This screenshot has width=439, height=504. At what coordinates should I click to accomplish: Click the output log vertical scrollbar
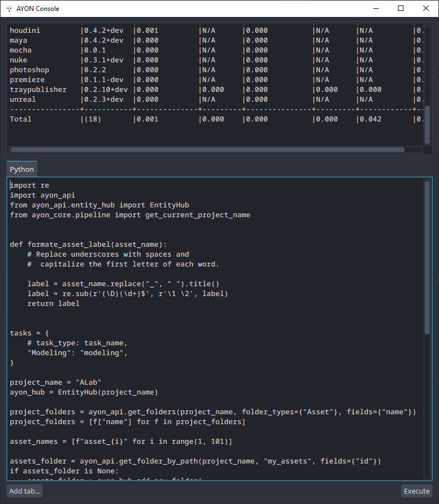427,124
